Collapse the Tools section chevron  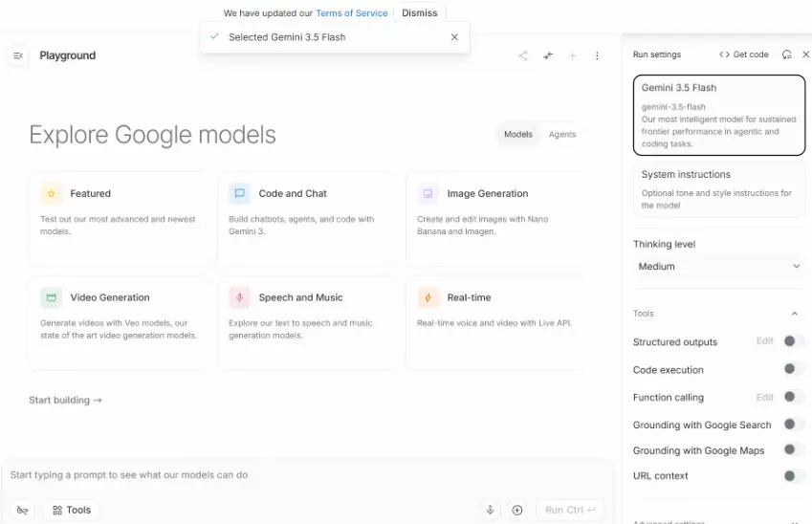tap(795, 314)
